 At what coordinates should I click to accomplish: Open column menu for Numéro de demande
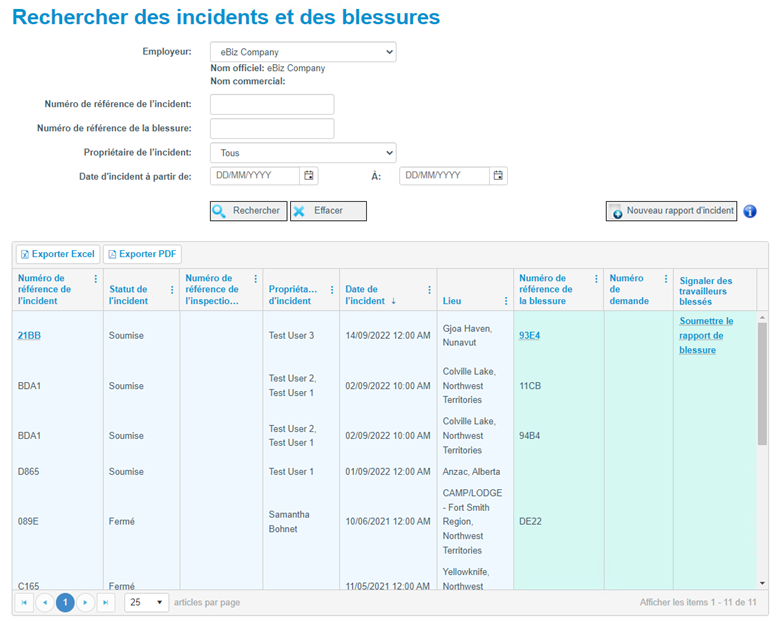(666, 279)
